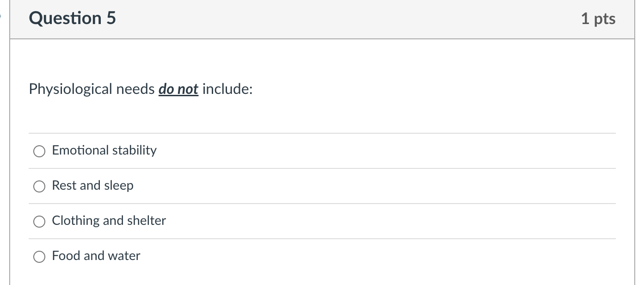
Task: Click the "Food and water" answer text
Action: tap(96, 256)
